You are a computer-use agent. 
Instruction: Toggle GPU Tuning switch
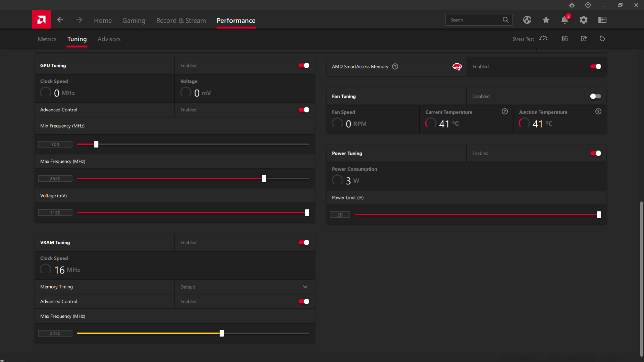coord(304,65)
